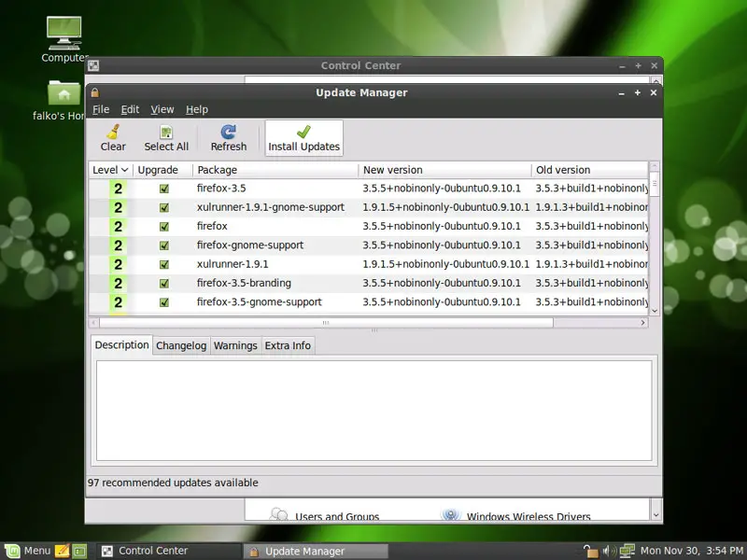Click the horizontal scroll left arrow
The image size is (747, 560).
(94, 322)
